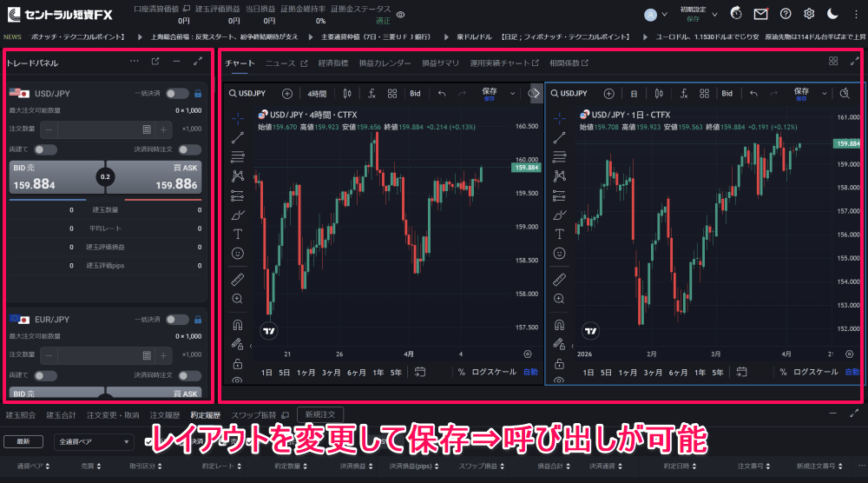
Task: Click the 最新 refresh button
Action: pos(23,441)
